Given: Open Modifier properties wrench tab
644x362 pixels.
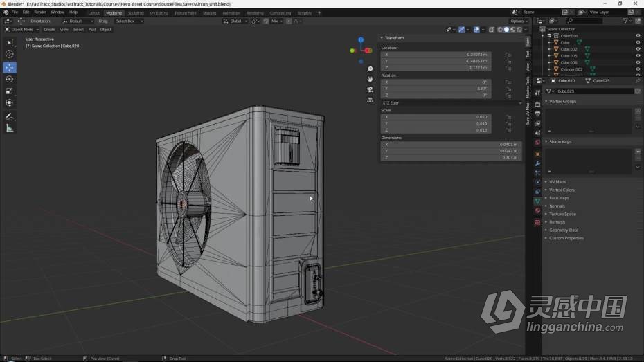Looking at the screenshot, I should (x=537, y=164).
